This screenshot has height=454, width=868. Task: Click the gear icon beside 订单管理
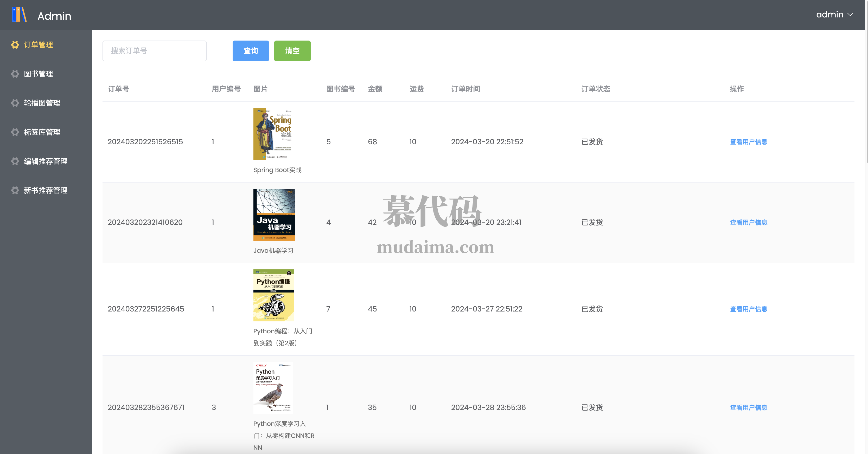click(x=15, y=45)
